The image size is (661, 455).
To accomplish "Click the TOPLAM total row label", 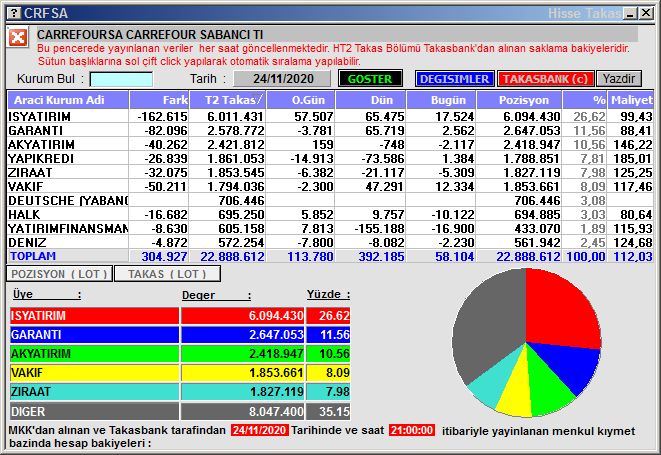I will (x=33, y=256).
